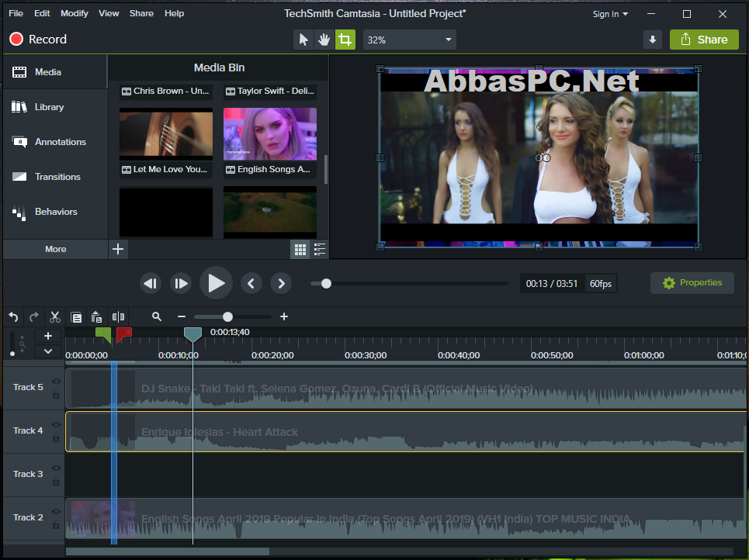Open the Library panel

(55, 107)
